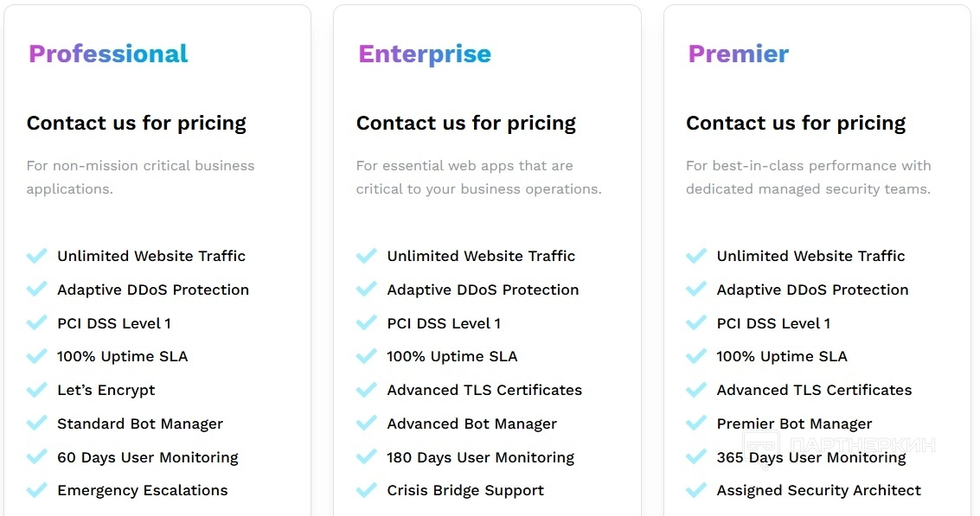This screenshot has height=516, width=980.
Task: Click Enterprise's Advanced TLS Certificates feature text
Action: (x=484, y=390)
